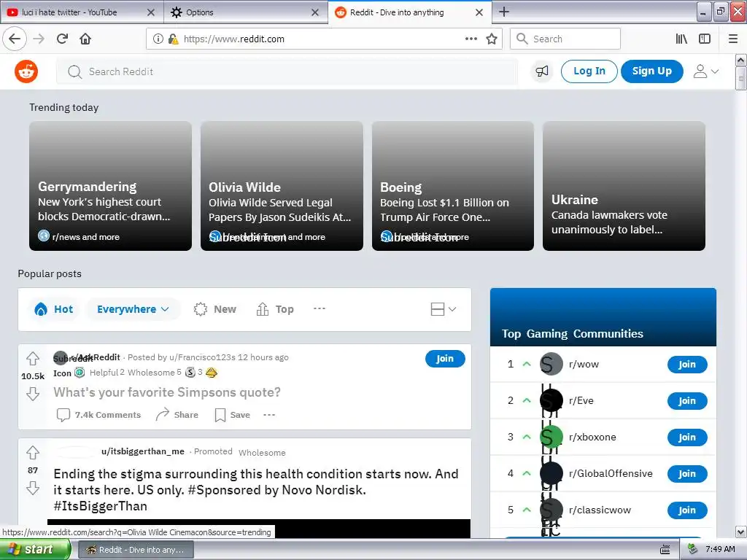Click the browser forward arrow

(39, 39)
